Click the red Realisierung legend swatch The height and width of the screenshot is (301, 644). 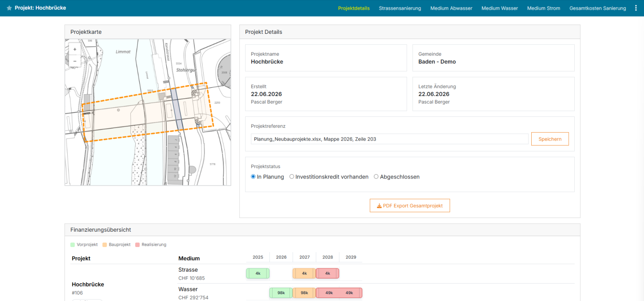(x=137, y=245)
